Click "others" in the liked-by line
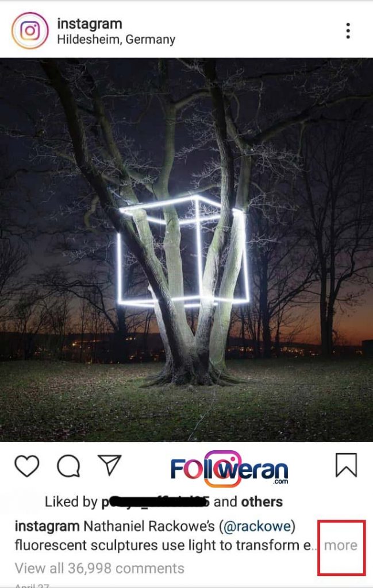This screenshot has width=373, height=588. [x=262, y=502]
